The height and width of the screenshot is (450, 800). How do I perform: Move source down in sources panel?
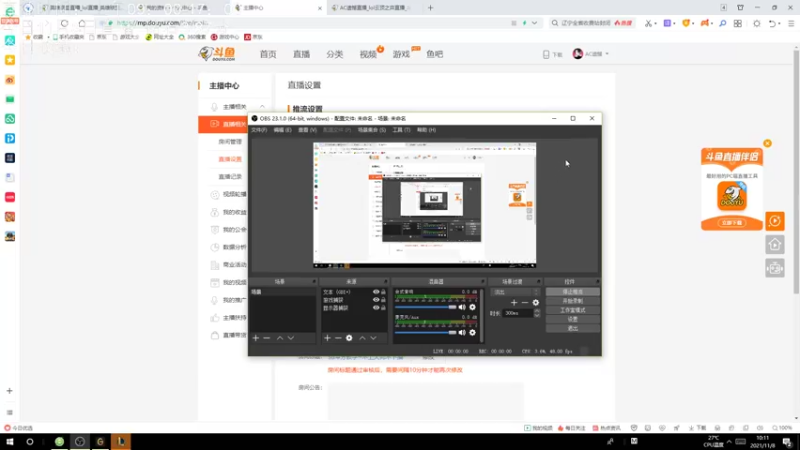tap(373, 338)
